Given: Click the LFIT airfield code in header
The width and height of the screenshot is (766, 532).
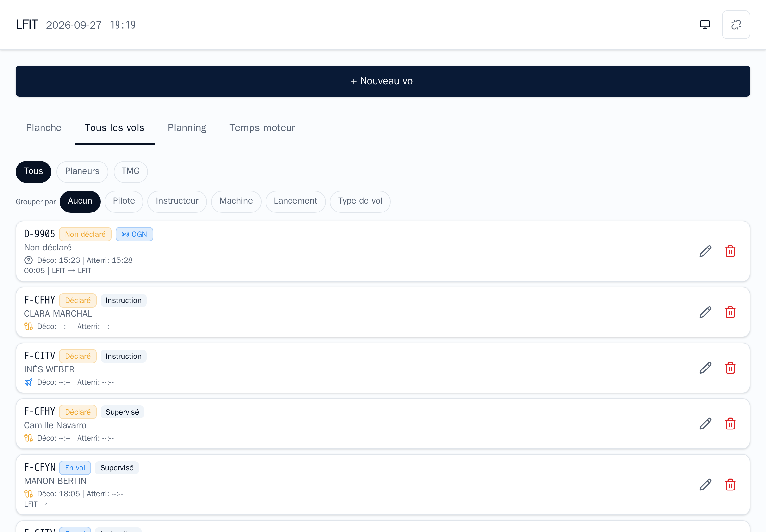Looking at the screenshot, I should 27,25.
